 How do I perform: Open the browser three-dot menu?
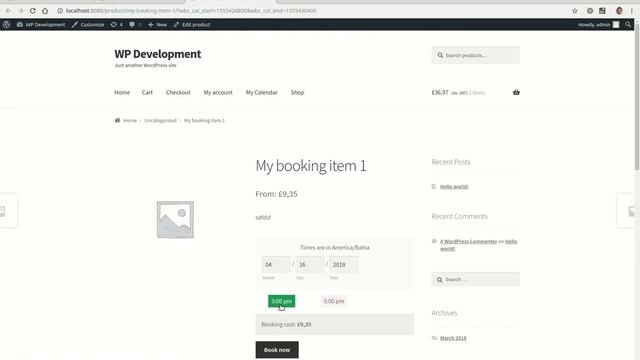click(631, 11)
